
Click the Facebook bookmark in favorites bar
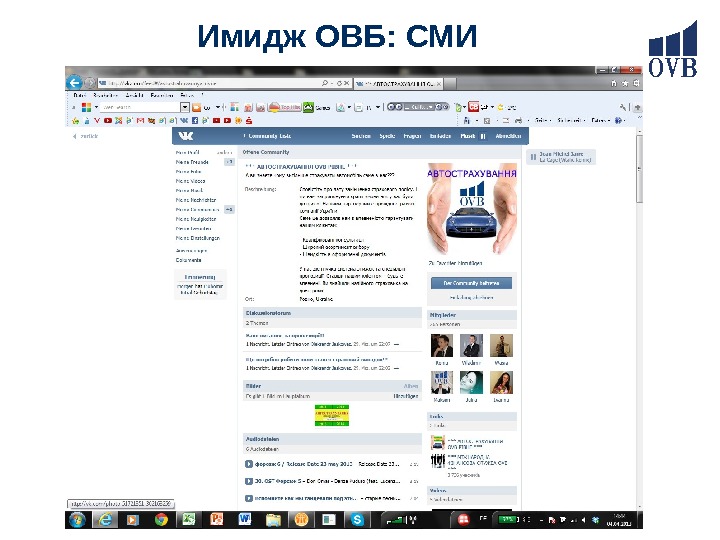click(x=195, y=121)
